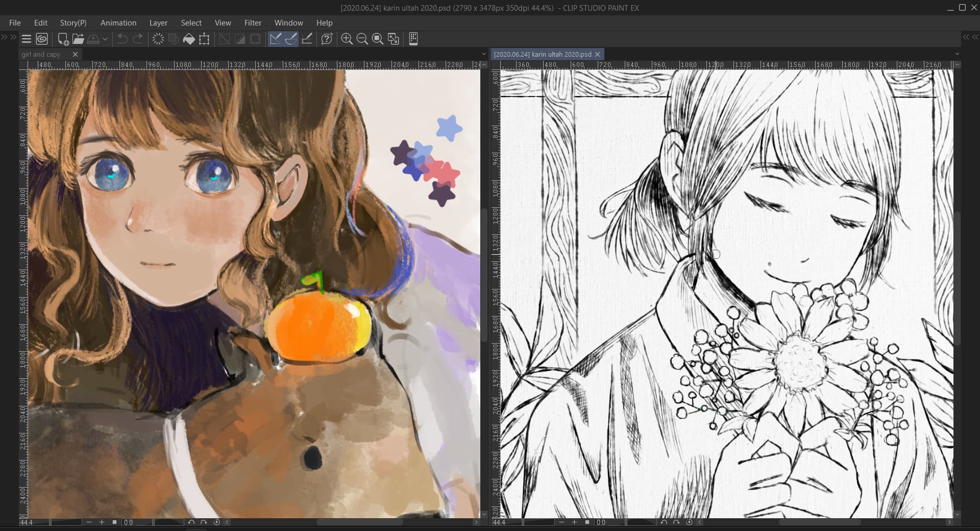Image resolution: width=980 pixels, height=531 pixels.
Task: Switch to the 'girl and capy' tab
Action: tap(41, 54)
